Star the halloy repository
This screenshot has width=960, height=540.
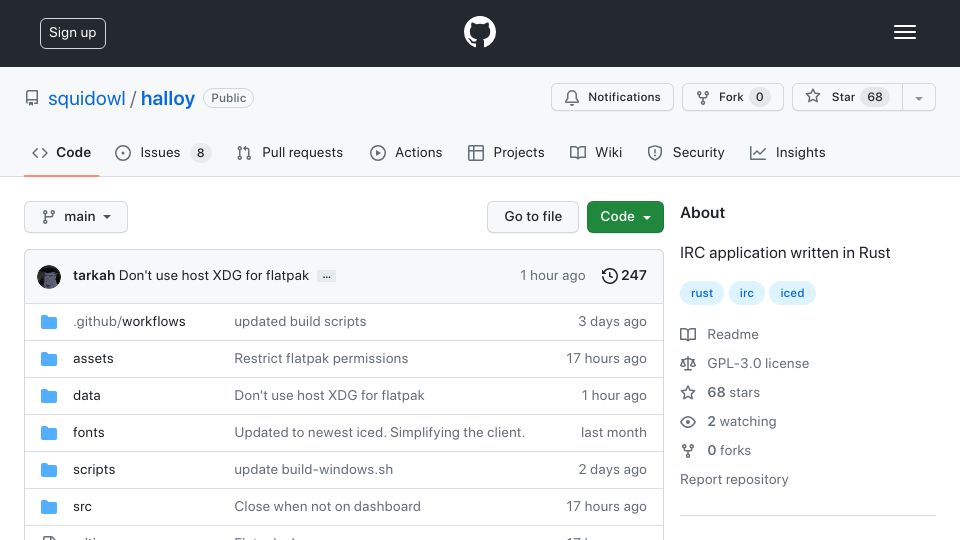(x=847, y=97)
